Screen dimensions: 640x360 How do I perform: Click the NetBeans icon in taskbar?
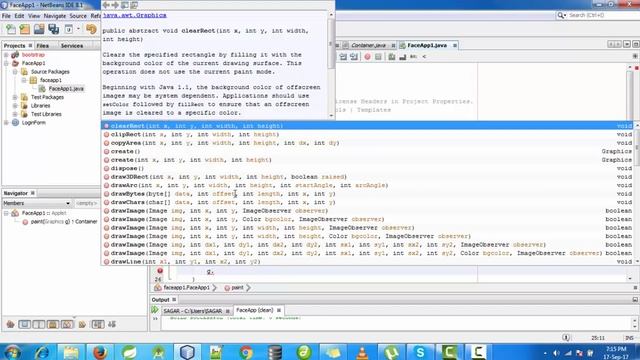pyautogui.click(x=187, y=352)
